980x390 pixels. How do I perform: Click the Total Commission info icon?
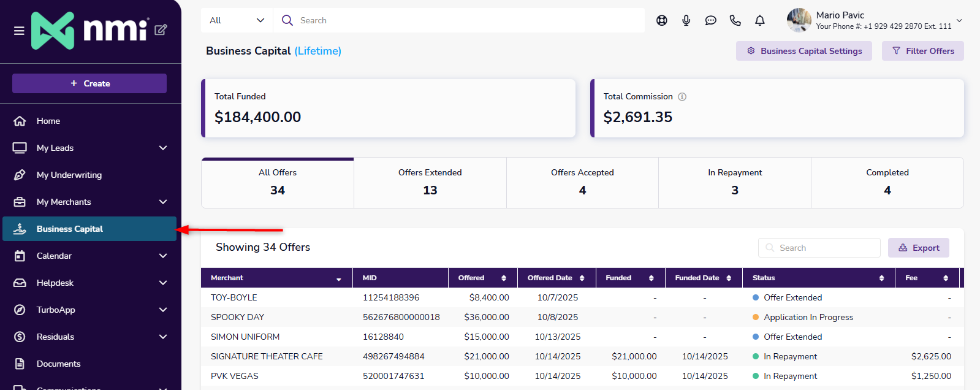point(682,97)
